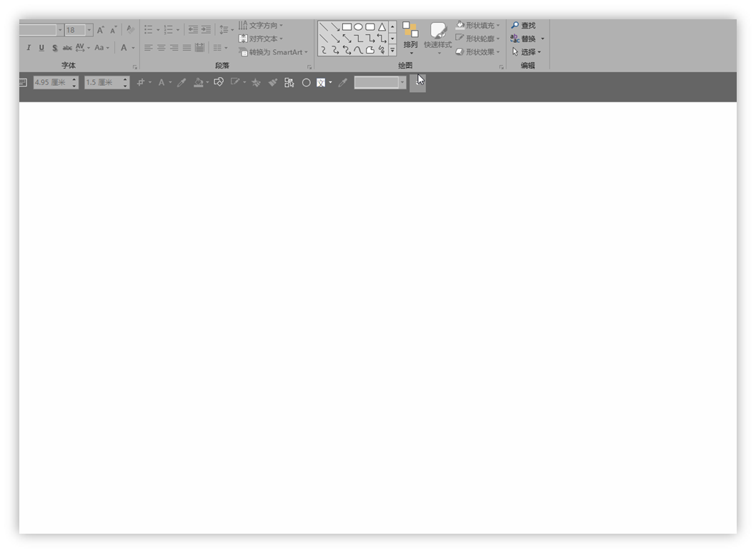The image size is (756, 553).
Task: Toggle italic formatting
Action: pyautogui.click(x=29, y=48)
